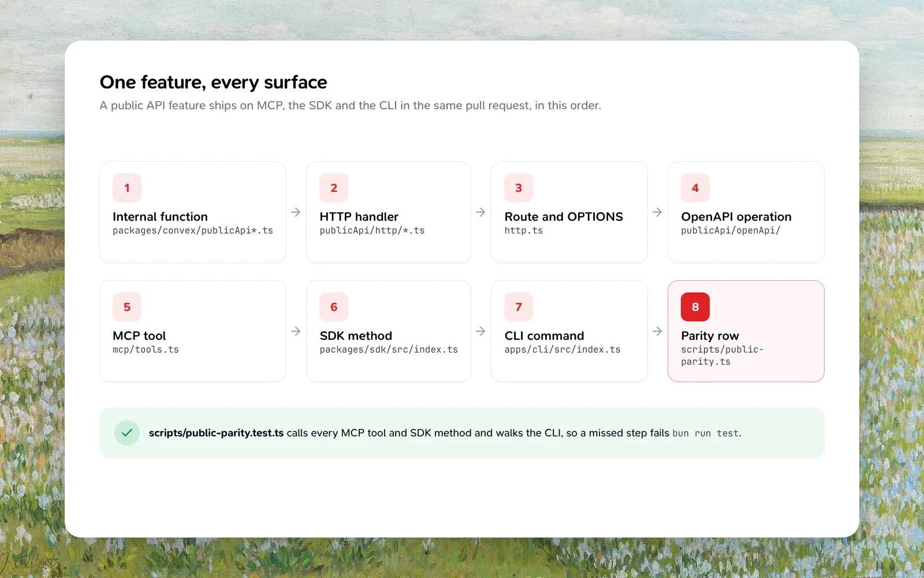Click the number 2 badge on HTTP handler card

coord(334,188)
